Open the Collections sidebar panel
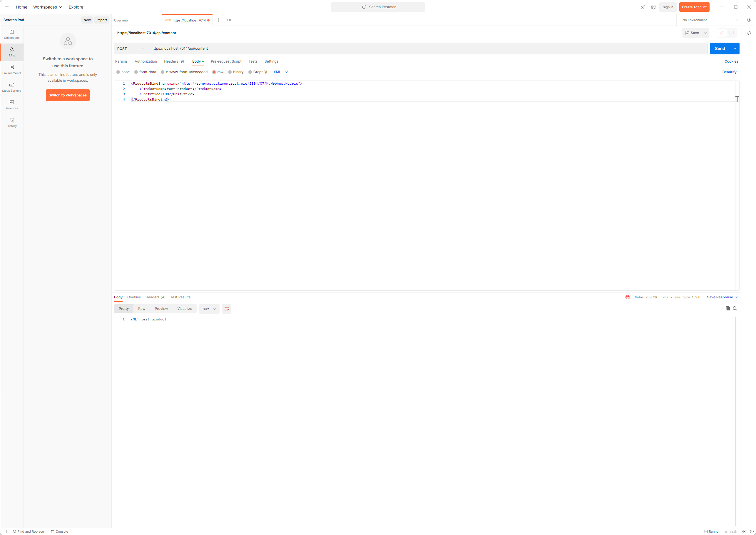 click(x=11, y=34)
